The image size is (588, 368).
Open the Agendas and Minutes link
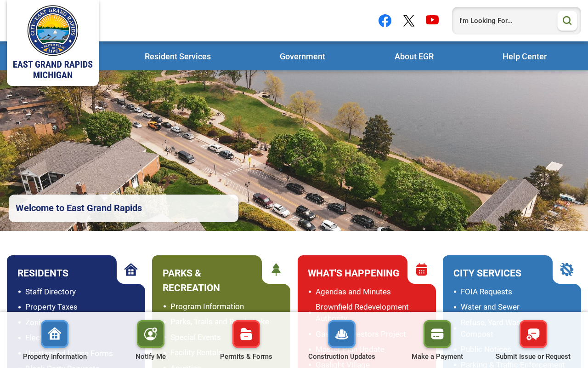[353, 292]
